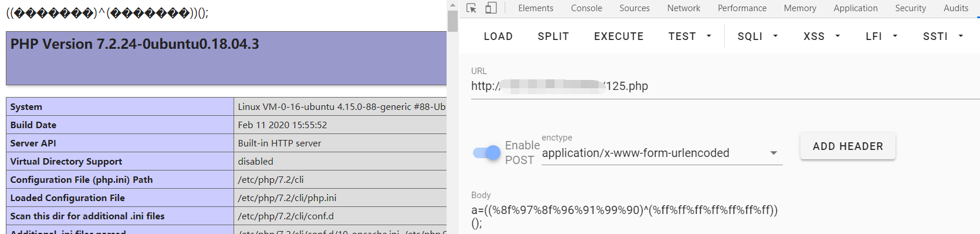Activate the inspect element picker icon
980x234 pixels.
[x=471, y=8]
